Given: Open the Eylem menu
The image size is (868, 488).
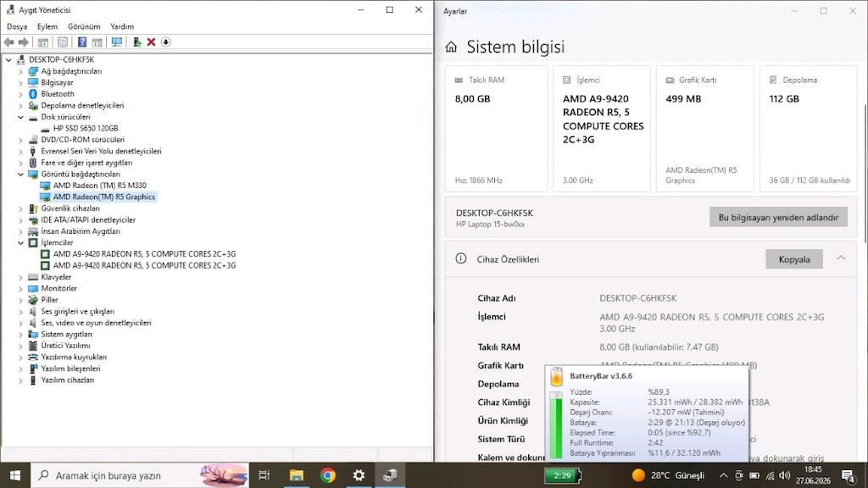Looking at the screenshot, I should (47, 26).
